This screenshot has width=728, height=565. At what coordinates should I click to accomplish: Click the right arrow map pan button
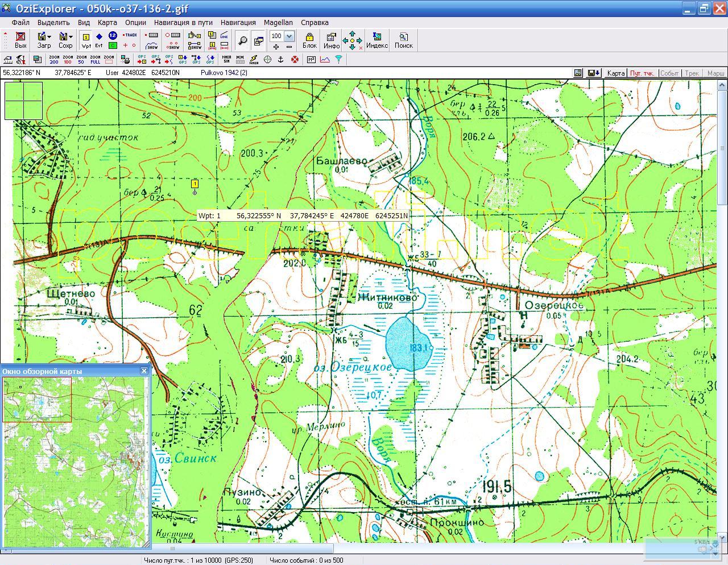[359, 40]
